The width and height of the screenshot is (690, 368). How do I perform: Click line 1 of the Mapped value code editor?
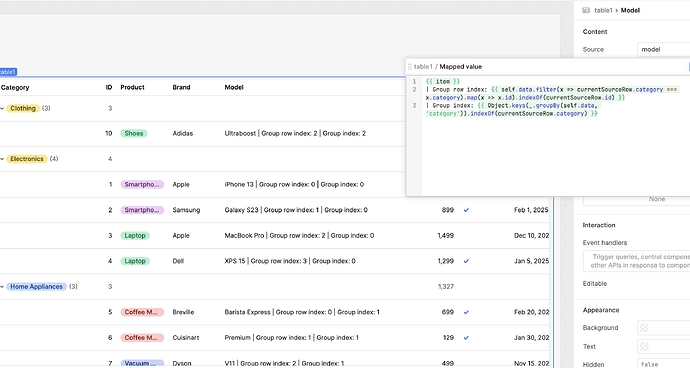point(443,81)
